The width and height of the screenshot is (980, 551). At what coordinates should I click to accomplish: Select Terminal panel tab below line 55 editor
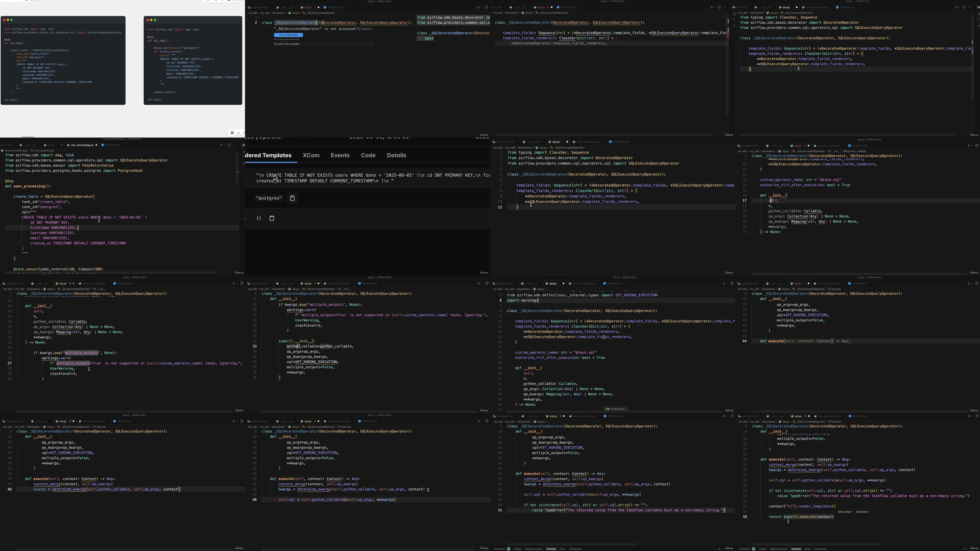click(x=796, y=549)
